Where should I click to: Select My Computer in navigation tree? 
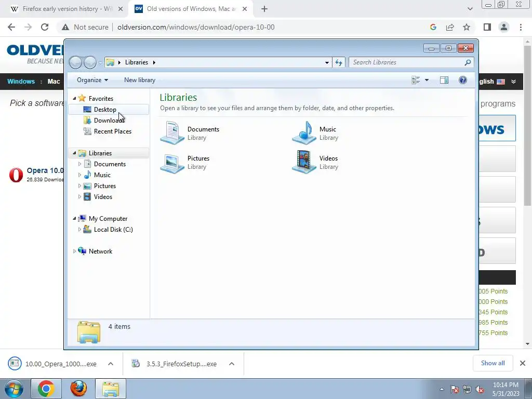click(108, 219)
